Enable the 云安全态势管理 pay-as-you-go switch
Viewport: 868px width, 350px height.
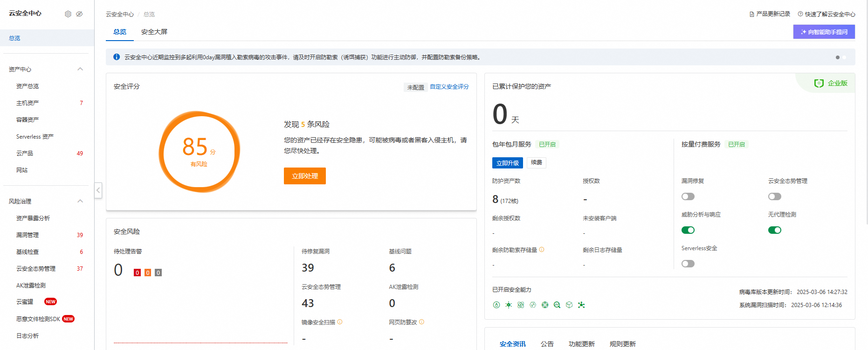tap(775, 196)
